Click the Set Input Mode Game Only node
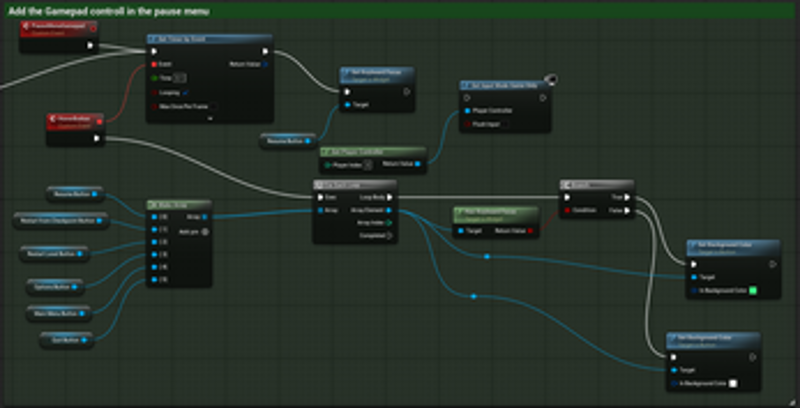Image resolution: width=800 pixels, height=408 pixels. pyautogui.click(x=505, y=87)
